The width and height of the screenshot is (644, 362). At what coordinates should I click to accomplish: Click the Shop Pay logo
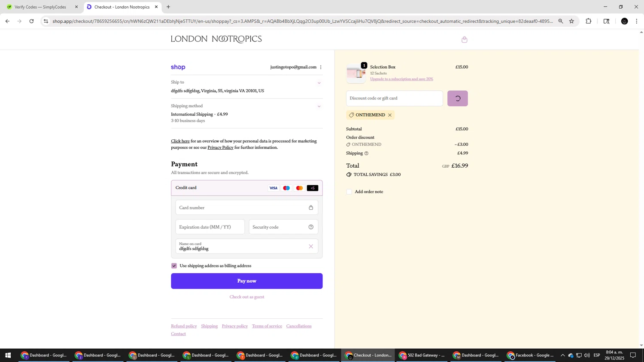[x=178, y=67]
